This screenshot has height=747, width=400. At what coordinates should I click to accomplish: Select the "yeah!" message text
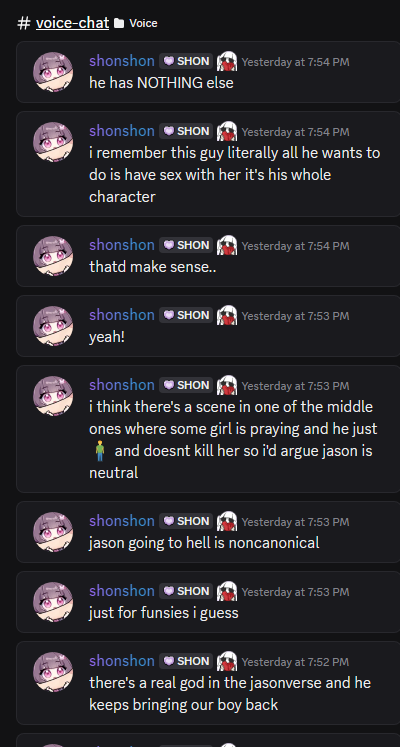(107, 337)
